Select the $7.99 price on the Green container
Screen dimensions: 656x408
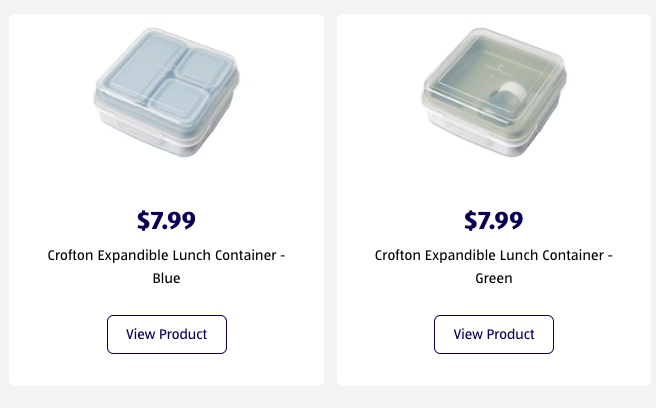pos(494,219)
